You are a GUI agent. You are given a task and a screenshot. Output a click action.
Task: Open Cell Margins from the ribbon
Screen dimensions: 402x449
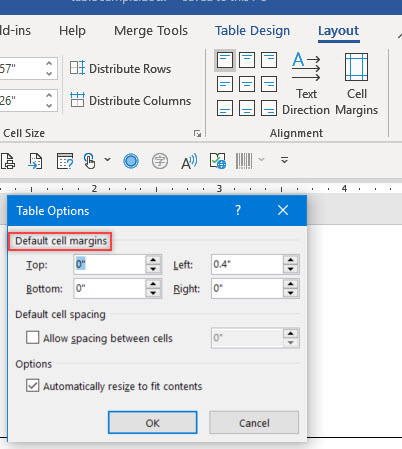coord(357,84)
